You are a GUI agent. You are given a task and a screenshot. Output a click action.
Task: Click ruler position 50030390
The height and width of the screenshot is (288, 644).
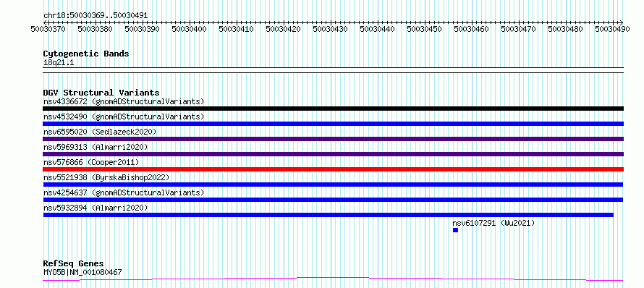click(143, 29)
